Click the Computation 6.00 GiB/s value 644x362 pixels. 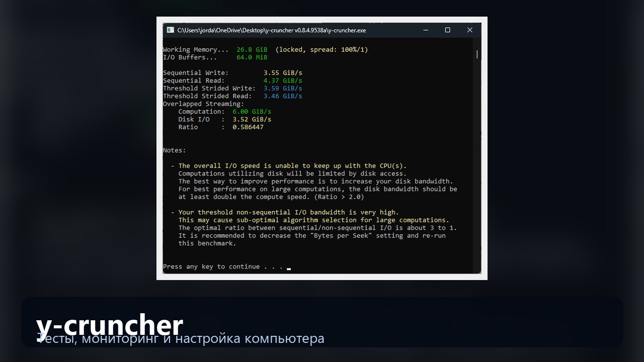[x=252, y=112]
